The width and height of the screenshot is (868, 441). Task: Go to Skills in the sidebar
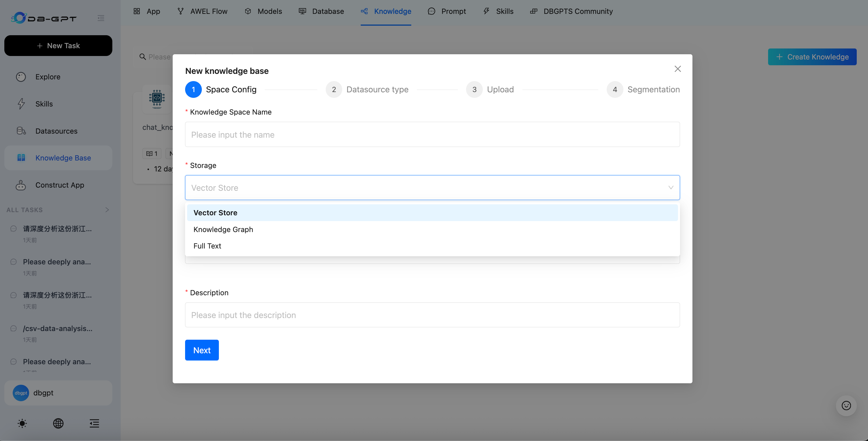44,104
